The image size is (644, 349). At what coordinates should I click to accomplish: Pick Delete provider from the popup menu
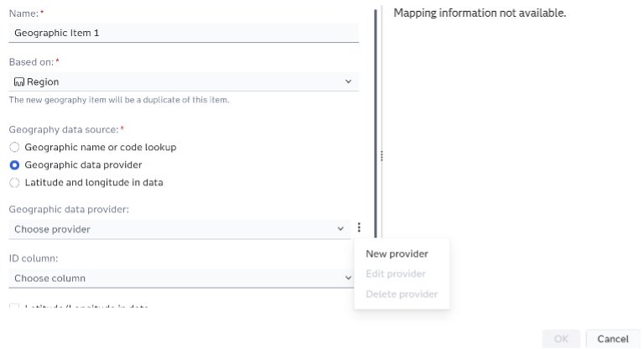coord(402,294)
